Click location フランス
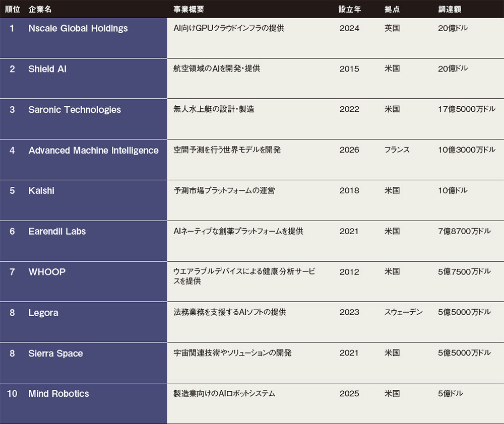The height and width of the screenshot is (424, 504). tap(397, 150)
